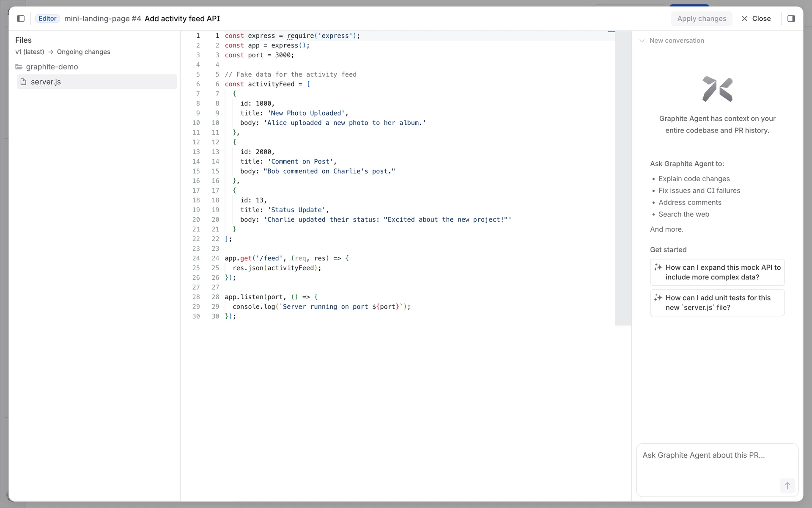Click the code minimap scrollbar
Viewport: 812px width, 508px height.
pyautogui.click(x=623, y=178)
